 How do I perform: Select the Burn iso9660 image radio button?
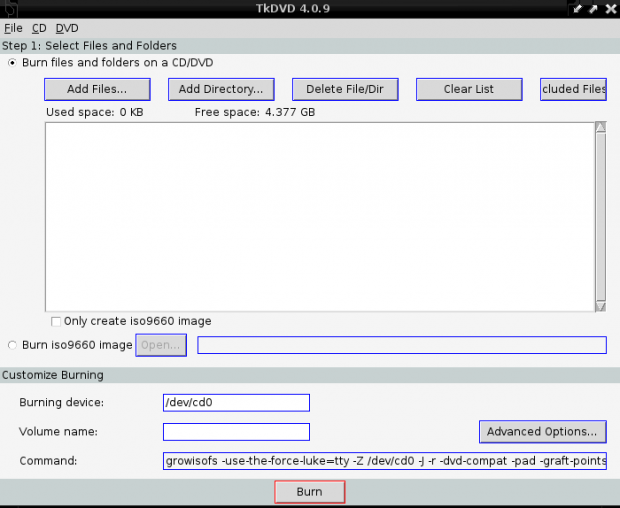pyautogui.click(x=12, y=345)
